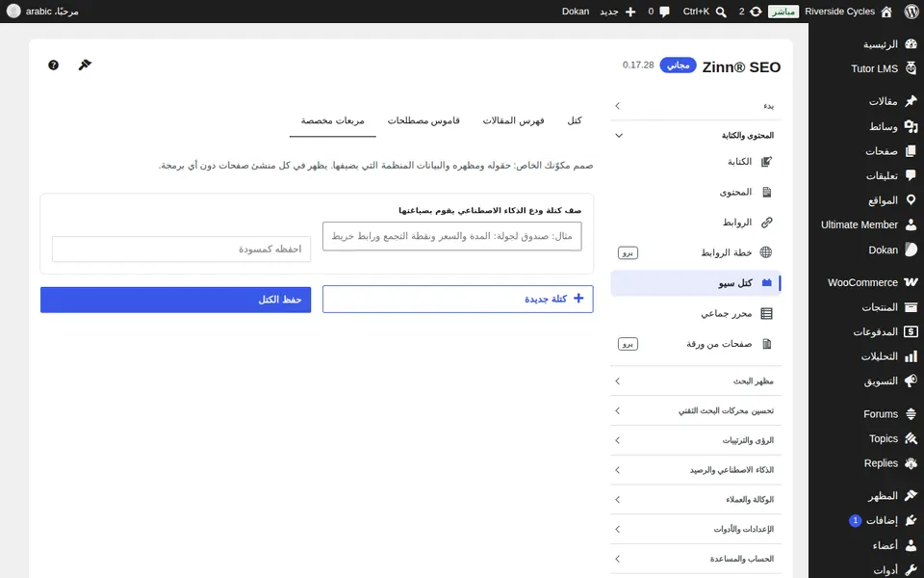Viewport: 924px width, 578px height.
Task: Expand تحسين محركات البحث التقني section
Action: tap(696, 410)
